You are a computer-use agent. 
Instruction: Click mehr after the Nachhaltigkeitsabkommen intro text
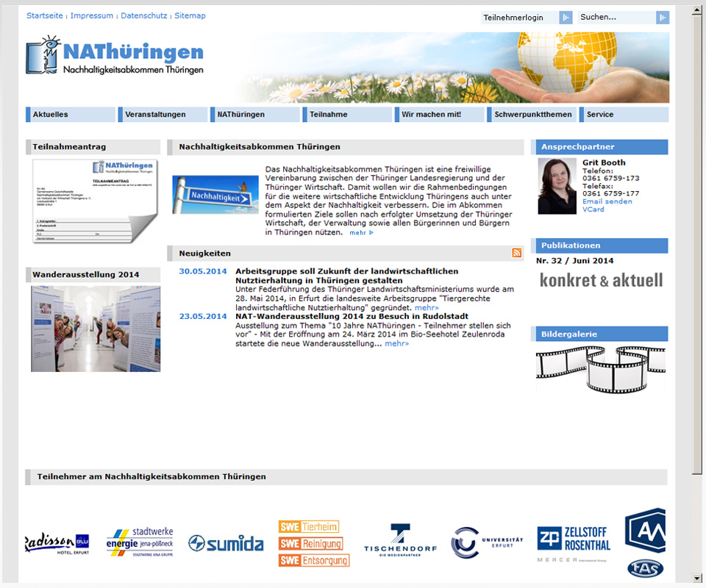coord(362,232)
